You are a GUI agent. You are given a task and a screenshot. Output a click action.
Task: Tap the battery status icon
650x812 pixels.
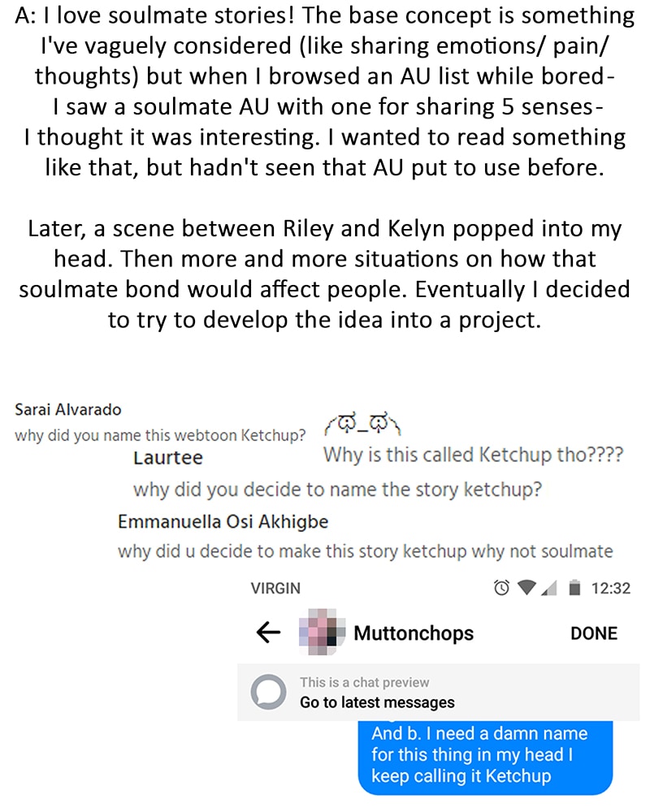point(575,588)
